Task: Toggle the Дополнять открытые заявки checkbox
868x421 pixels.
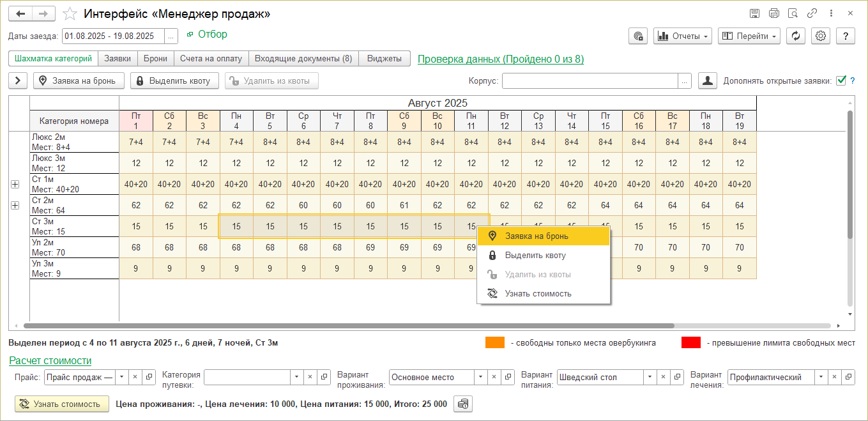Action: tap(841, 80)
